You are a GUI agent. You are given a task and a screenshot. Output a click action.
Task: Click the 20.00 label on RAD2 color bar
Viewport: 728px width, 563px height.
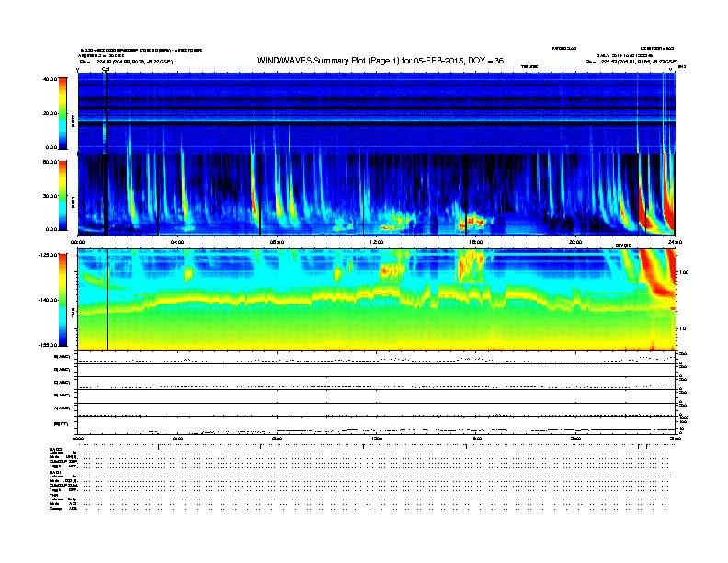(x=51, y=113)
